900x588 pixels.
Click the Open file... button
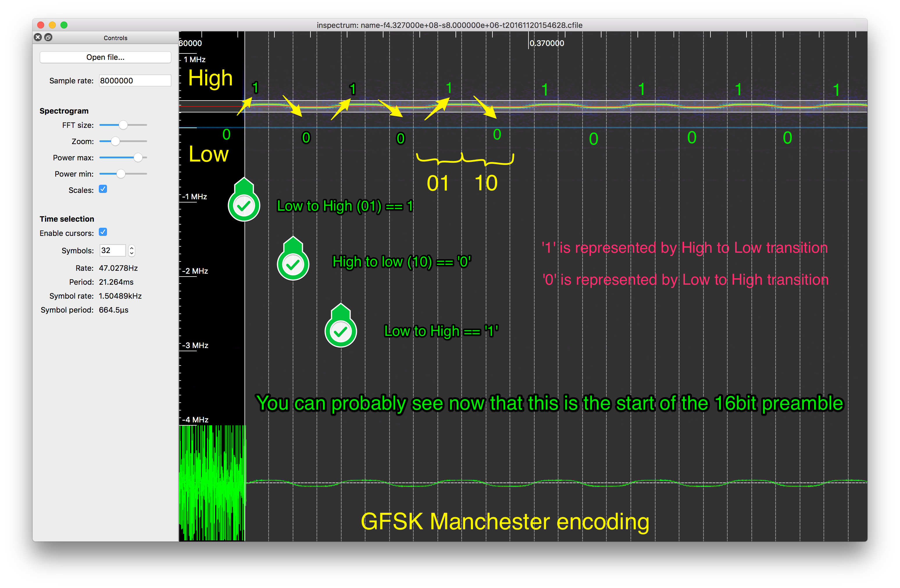tap(105, 57)
